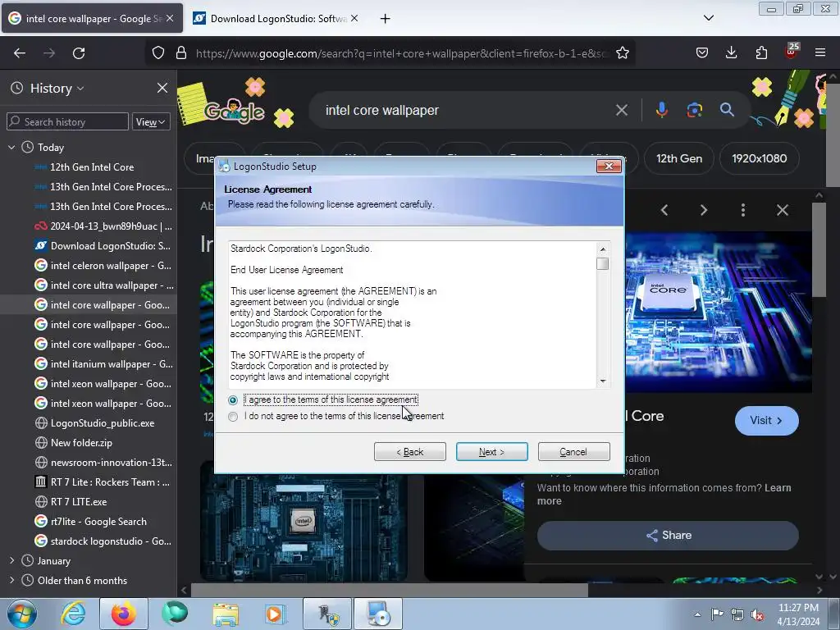The image size is (840, 630).
Task: Open history item 12th Gen Intel Core
Action: (x=92, y=167)
